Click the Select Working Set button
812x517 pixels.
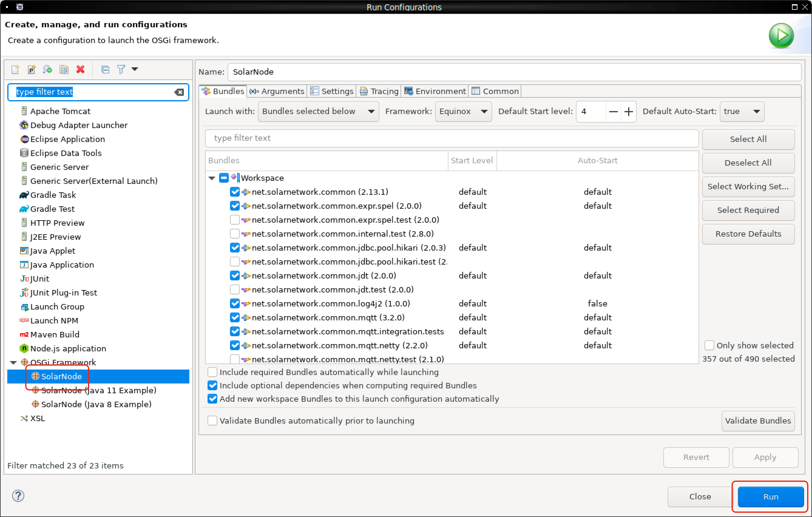pyautogui.click(x=748, y=186)
